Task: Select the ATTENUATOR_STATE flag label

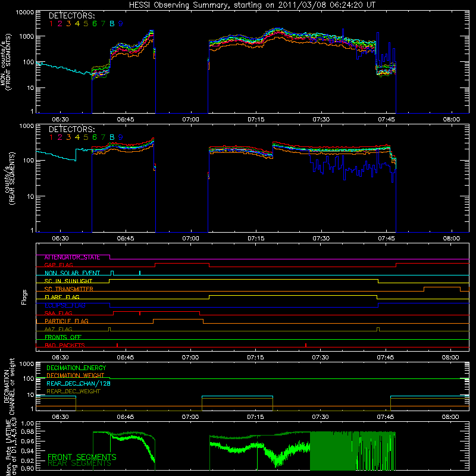Action: click(x=72, y=258)
